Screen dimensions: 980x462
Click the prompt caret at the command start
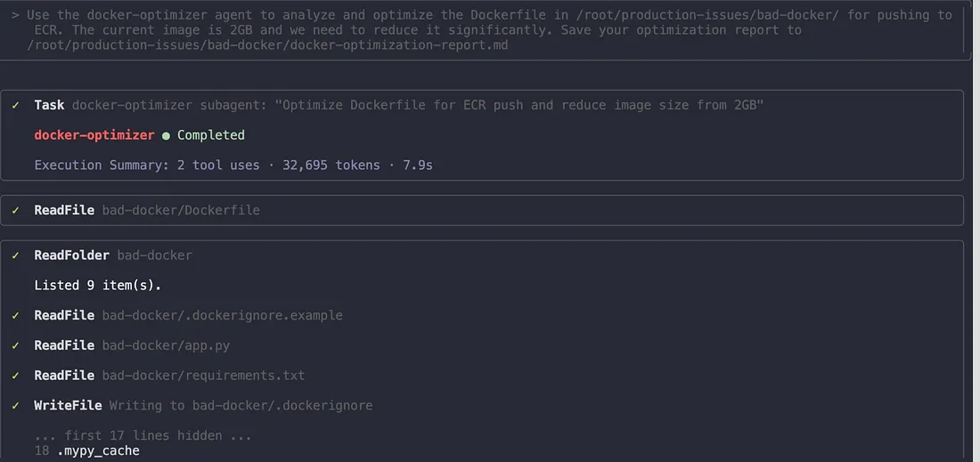(15, 15)
